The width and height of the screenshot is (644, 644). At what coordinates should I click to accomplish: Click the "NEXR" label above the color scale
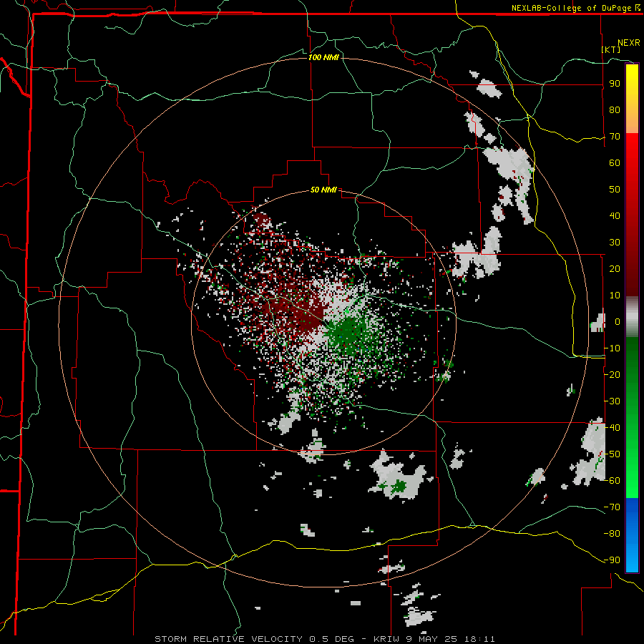[x=629, y=43]
